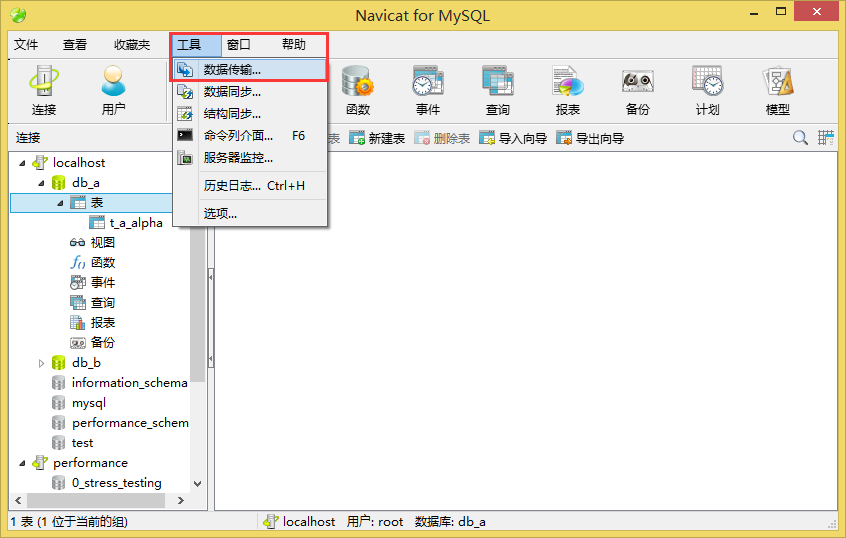
Task: Choose 服务器监控... from the Tools menu
Action: (250, 158)
